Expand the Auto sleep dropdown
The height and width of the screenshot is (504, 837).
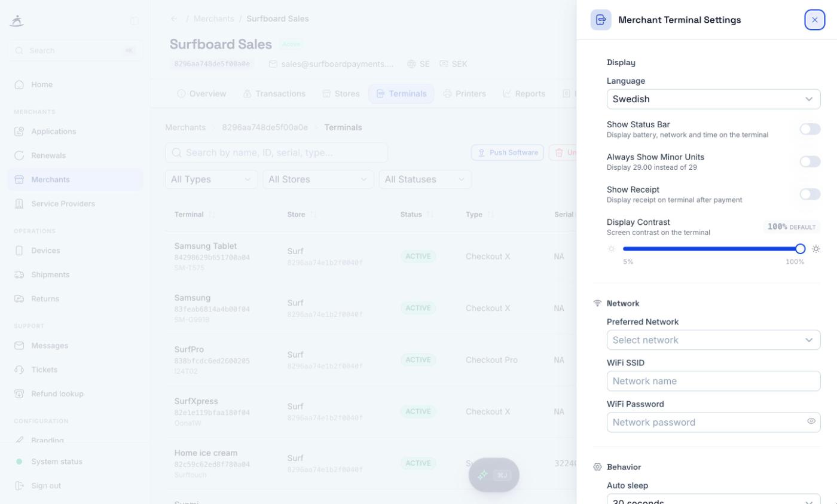point(714,499)
